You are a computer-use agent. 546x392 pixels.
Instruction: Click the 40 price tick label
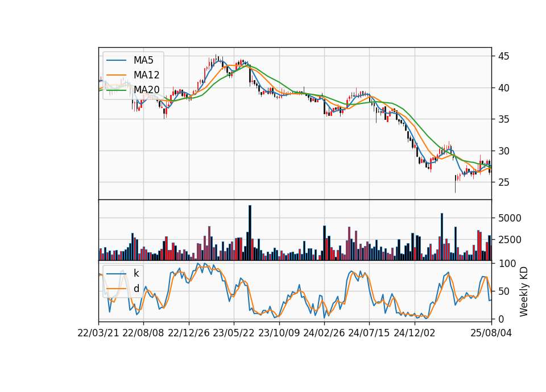pyautogui.click(x=503, y=88)
